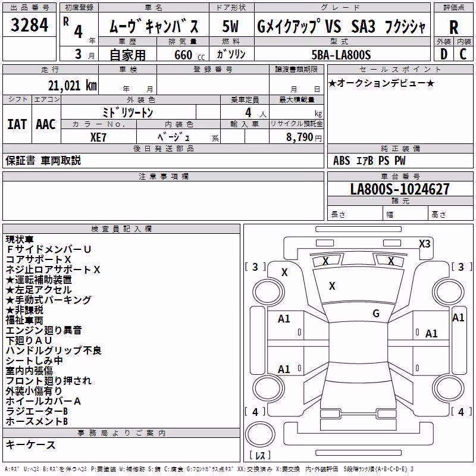Click the X mark on the diagram hood
Image resolution: width=476 pixels, height=476 pixels.
click(x=332, y=286)
